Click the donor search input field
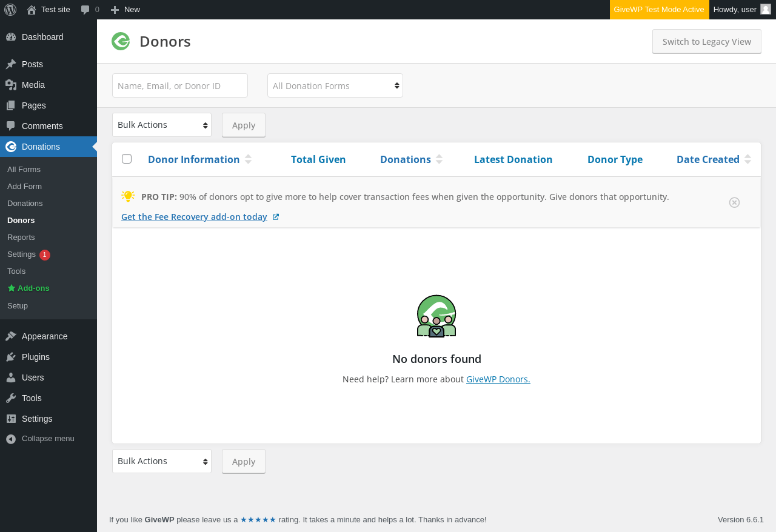 point(180,85)
